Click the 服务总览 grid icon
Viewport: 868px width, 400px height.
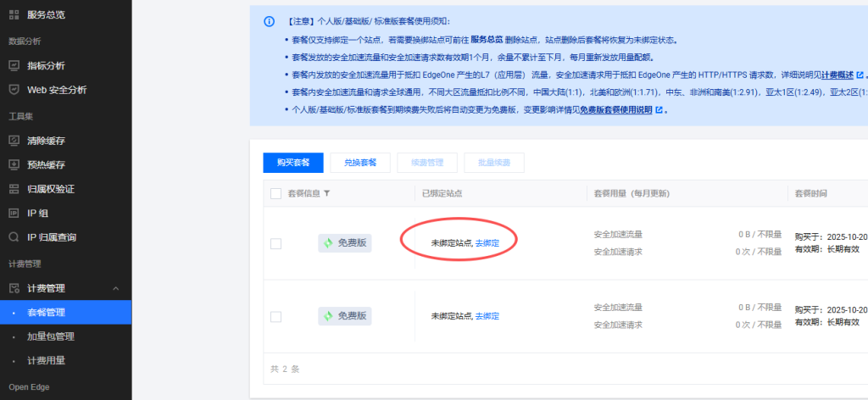click(x=14, y=15)
